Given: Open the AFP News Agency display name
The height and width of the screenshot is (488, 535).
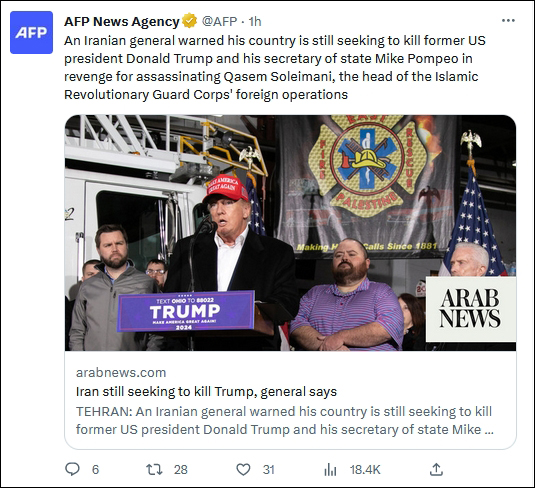Looking at the screenshot, I should click(121, 21).
